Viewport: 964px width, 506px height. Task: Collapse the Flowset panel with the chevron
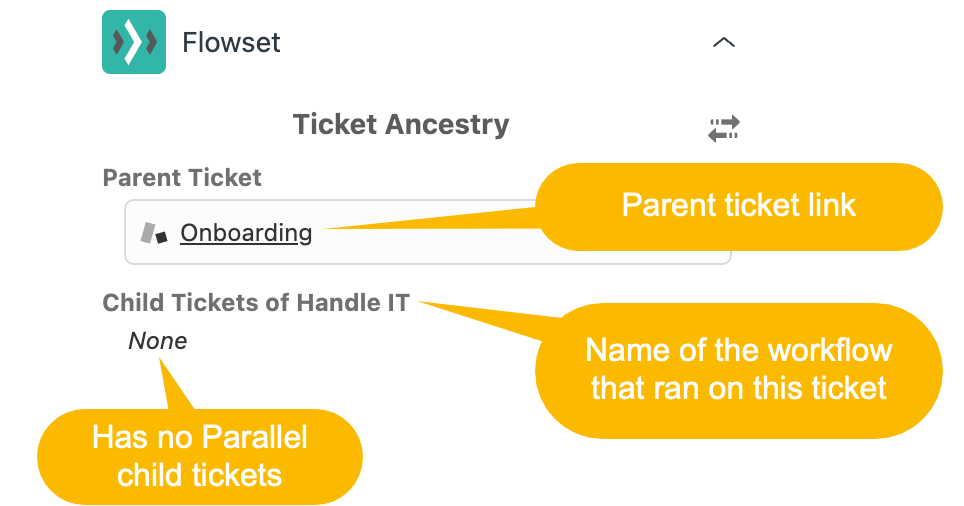tap(724, 42)
